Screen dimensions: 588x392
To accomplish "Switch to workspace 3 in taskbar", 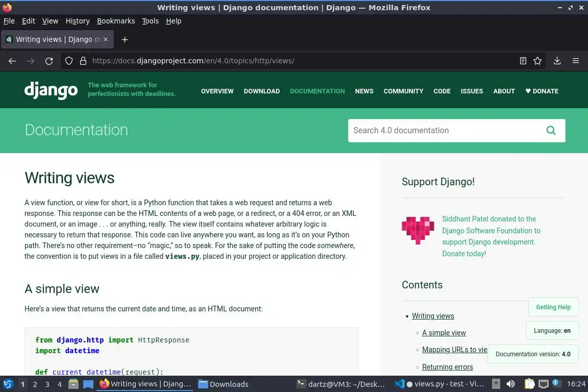I will pyautogui.click(x=47, y=384).
